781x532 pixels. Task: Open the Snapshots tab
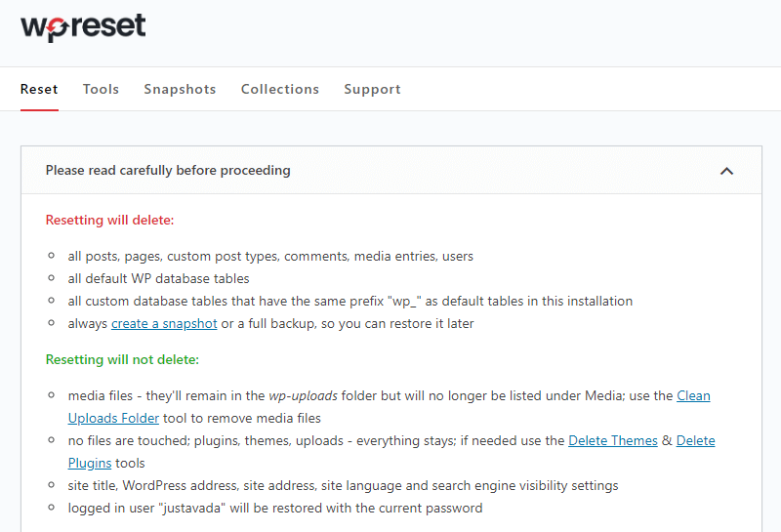180,89
